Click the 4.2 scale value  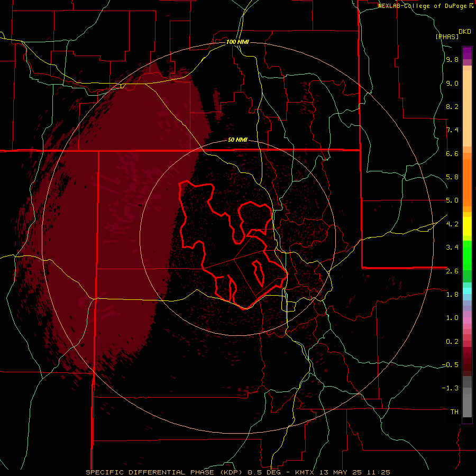coord(452,224)
